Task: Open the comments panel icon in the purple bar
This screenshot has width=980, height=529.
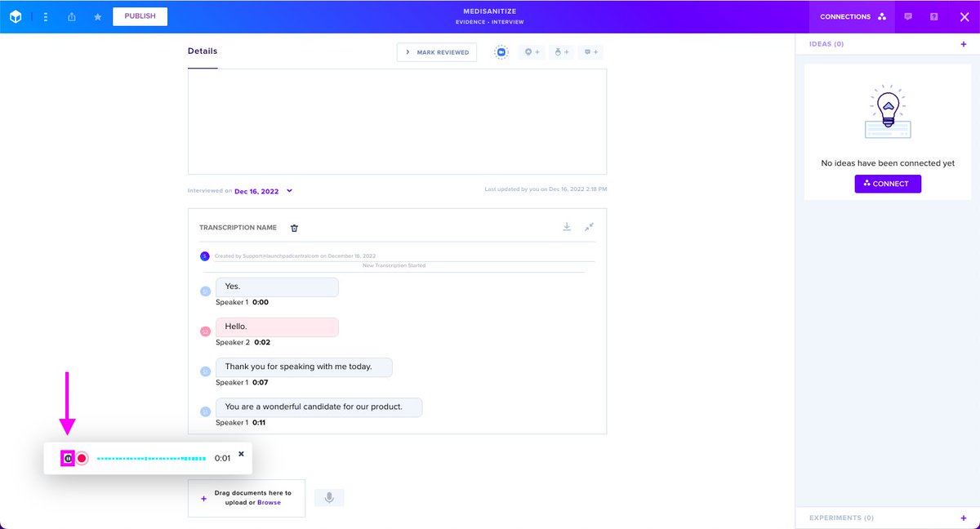Action: click(908, 16)
